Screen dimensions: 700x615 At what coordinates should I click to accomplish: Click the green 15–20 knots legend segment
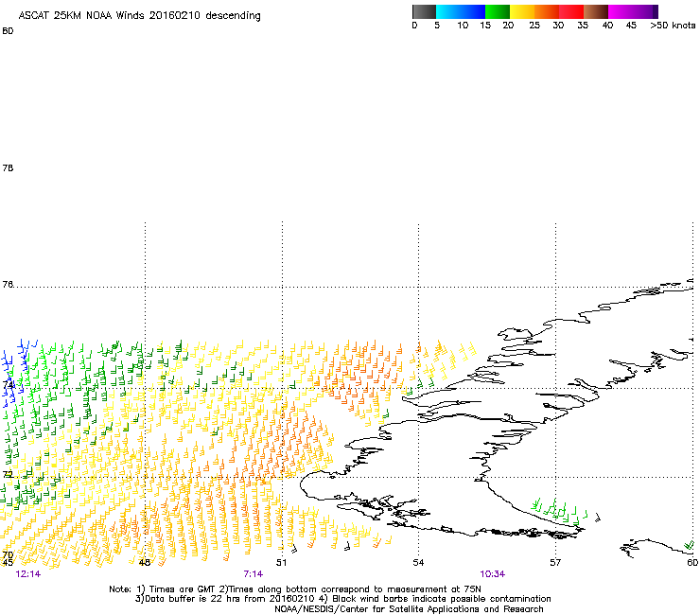pos(498,11)
